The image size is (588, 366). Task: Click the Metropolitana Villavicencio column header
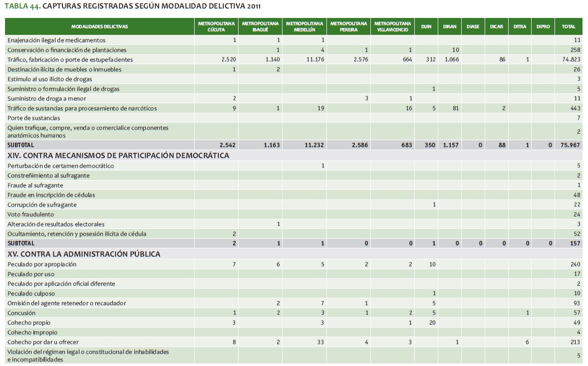coord(392,26)
